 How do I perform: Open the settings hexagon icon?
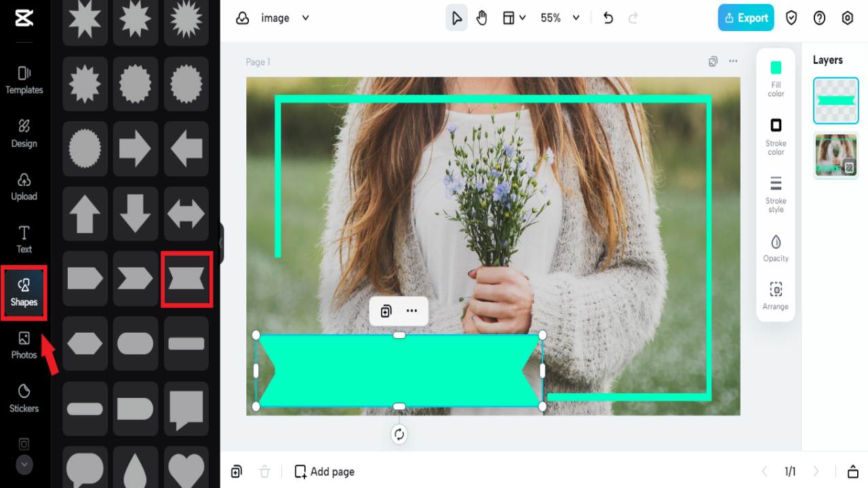pos(847,18)
